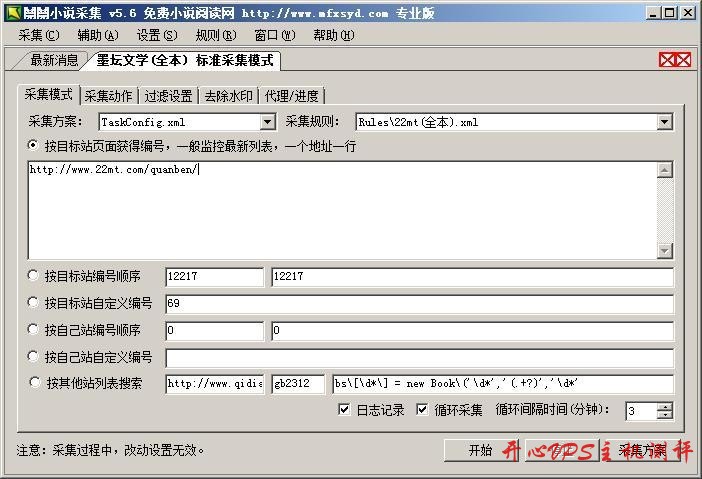Open the 最新消息 tab
The image size is (702, 479).
pyautogui.click(x=52, y=60)
